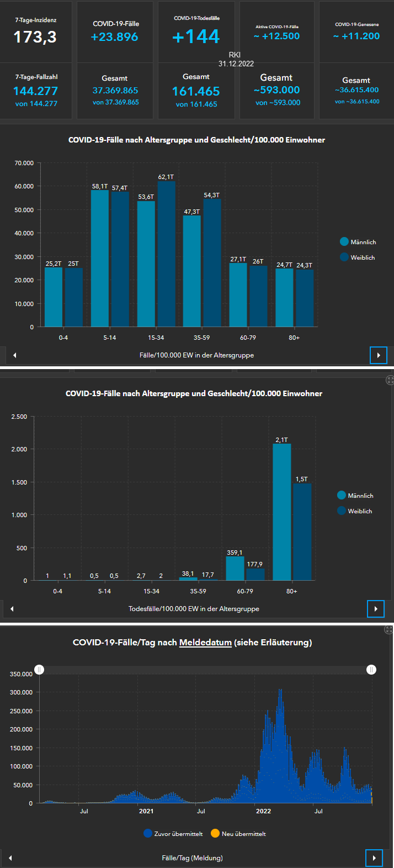This screenshot has width=394, height=868.
Task: Go to previous page of Fälle/Tag (Meldung) chart
Action: (10, 858)
